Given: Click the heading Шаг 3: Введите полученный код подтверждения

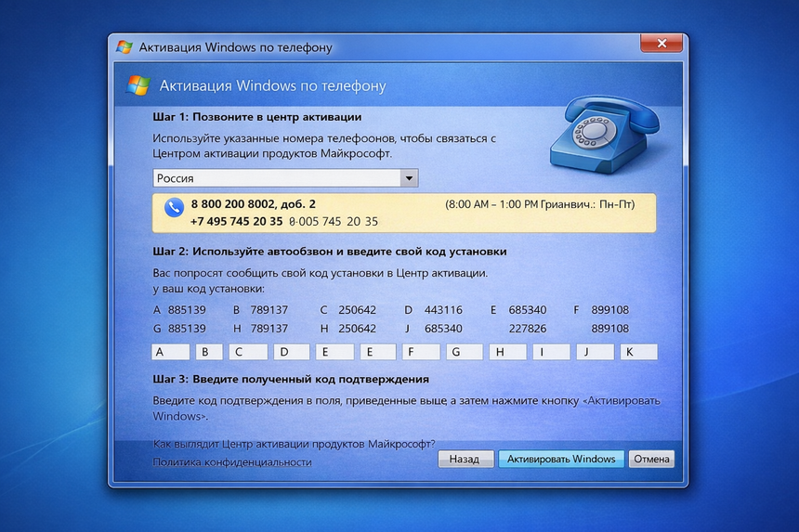Looking at the screenshot, I should (x=291, y=380).
